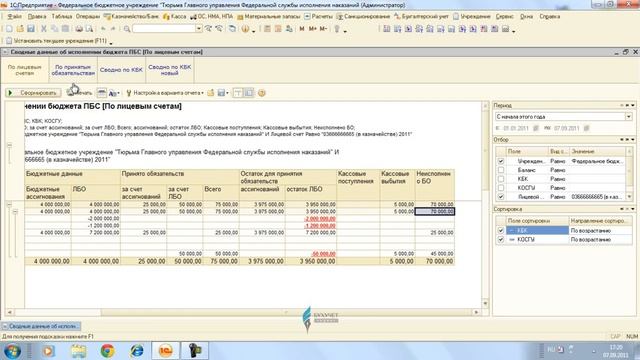Click the Calculator icon in main toolbar
Screen dimensions: 640x360
(x=267, y=29)
